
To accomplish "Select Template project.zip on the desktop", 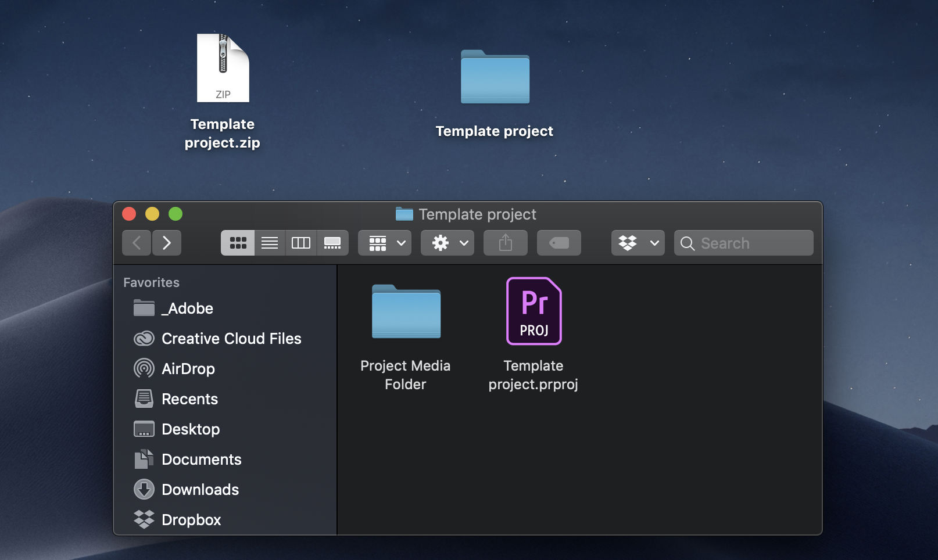I will click(223, 67).
